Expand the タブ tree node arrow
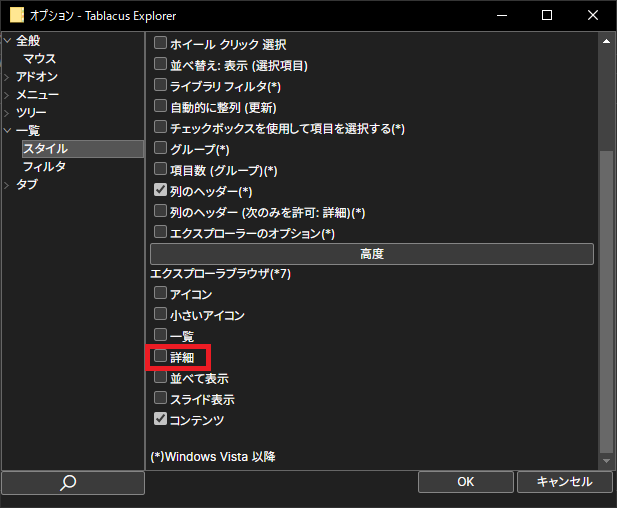The height and width of the screenshot is (508, 617). [x=7, y=185]
